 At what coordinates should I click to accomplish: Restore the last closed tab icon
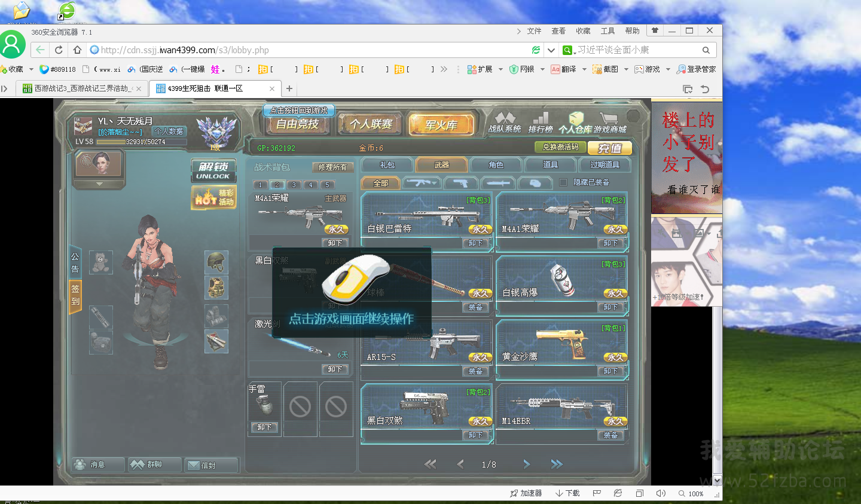point(705,89)
